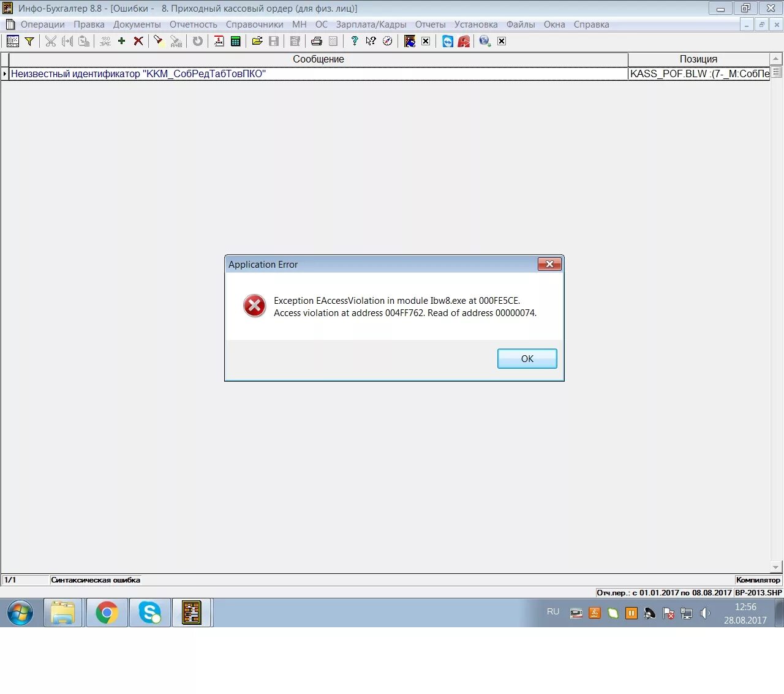The width and height of the screenshot is (784, 694).
Task: Open Windows Explorer from the taskbar
Action: point(62,613)
